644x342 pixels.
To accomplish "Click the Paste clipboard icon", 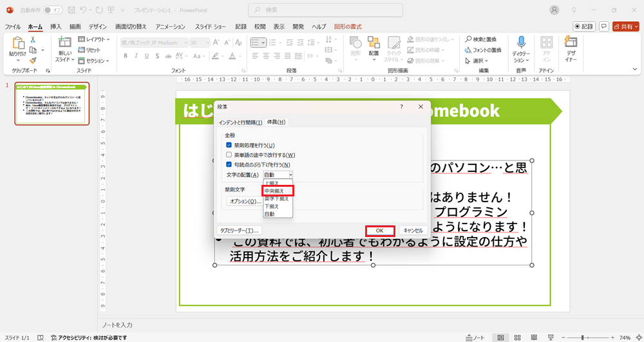I will (18, 43).
